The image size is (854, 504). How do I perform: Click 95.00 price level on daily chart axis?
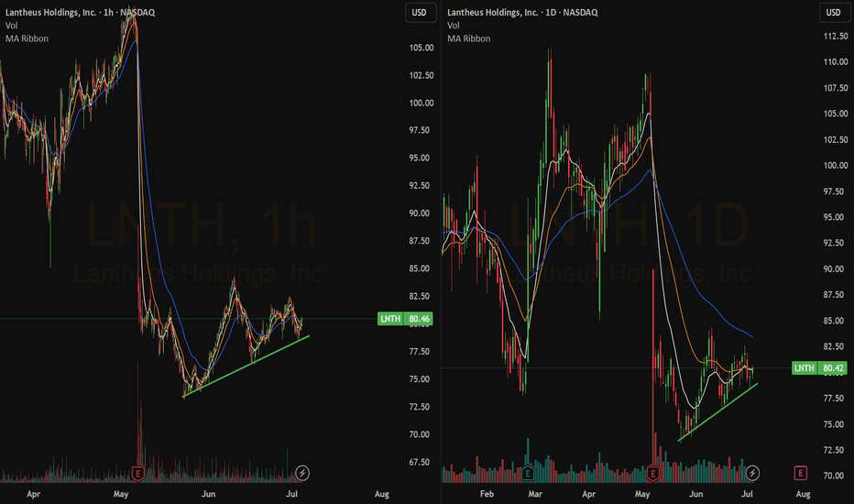pos(836,217)
